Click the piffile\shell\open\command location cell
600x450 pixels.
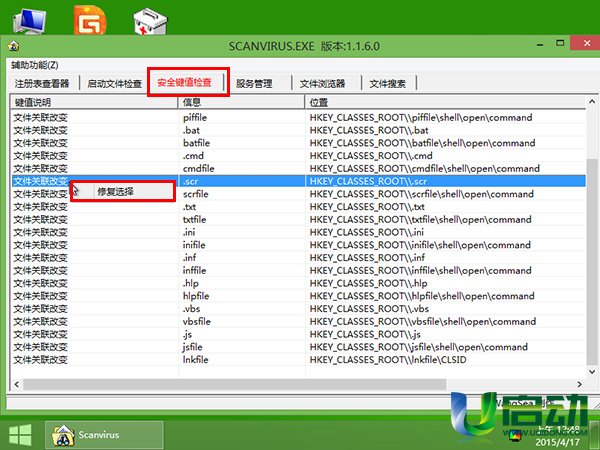(421, 117)
